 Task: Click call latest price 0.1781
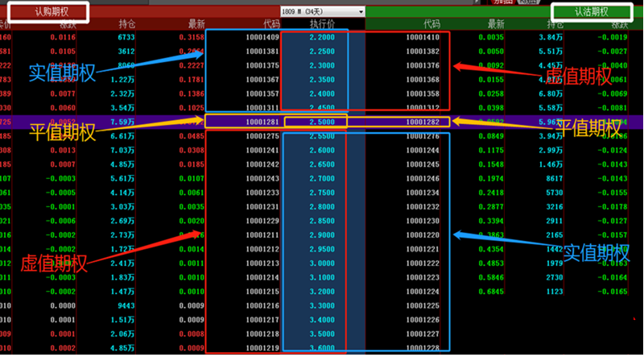click(x=192, y=80)
